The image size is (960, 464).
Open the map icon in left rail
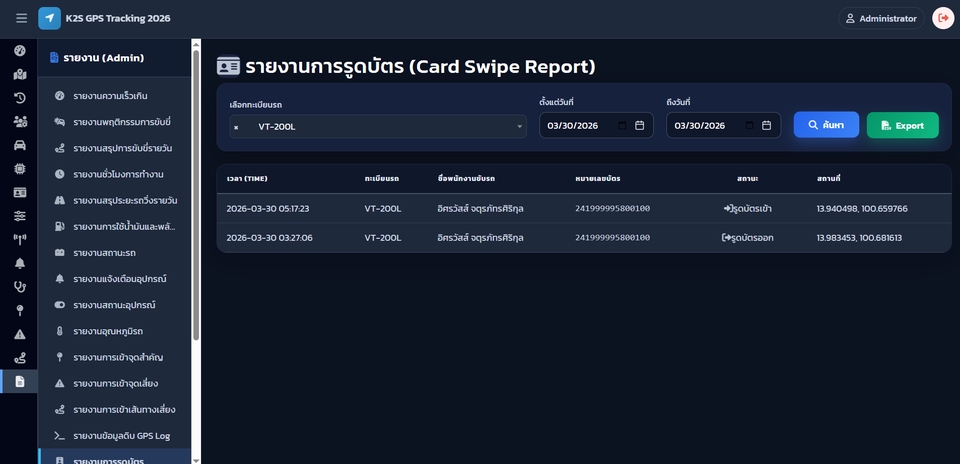20,74
